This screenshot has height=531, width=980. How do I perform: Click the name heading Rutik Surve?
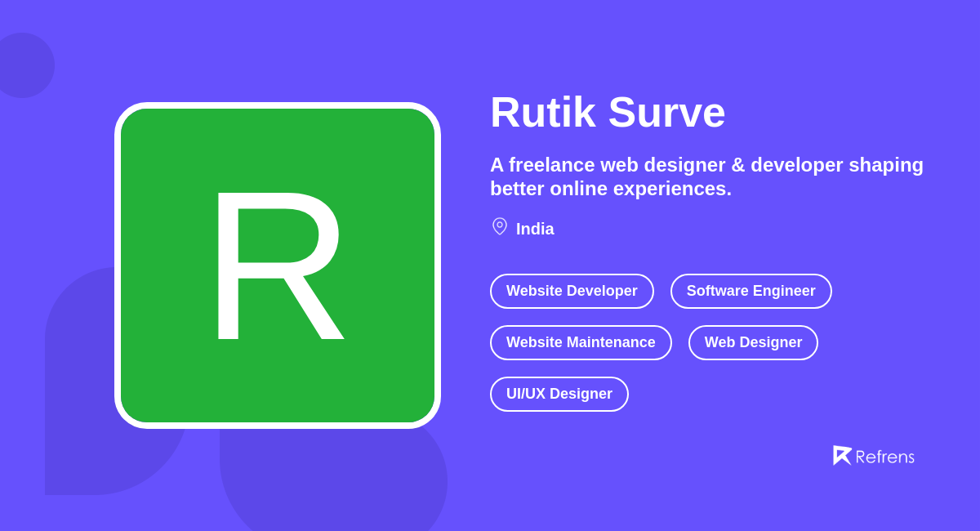coord(608,113)
